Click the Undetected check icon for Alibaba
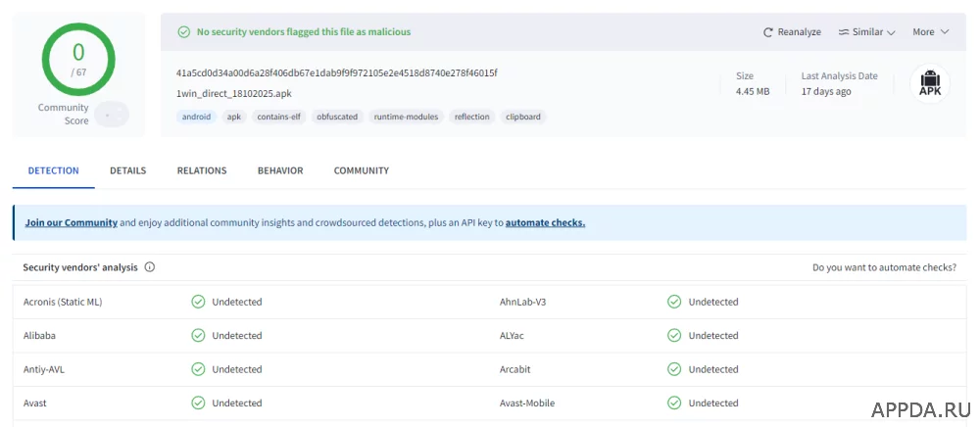 tap(198, 336)
